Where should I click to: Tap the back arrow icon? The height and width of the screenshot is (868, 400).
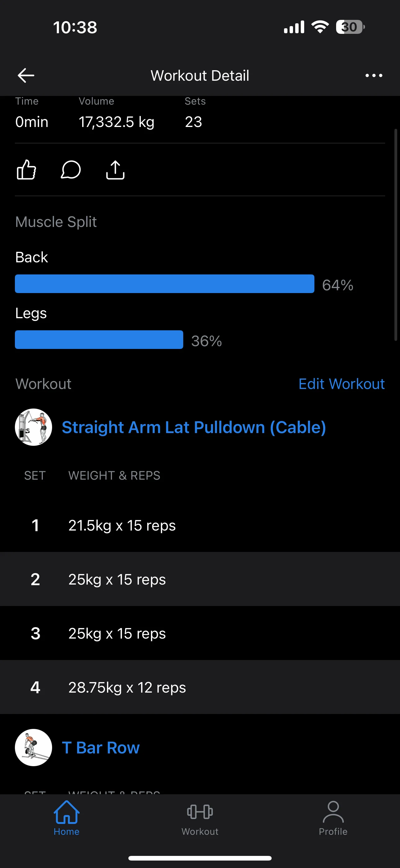tap(26, 75)
